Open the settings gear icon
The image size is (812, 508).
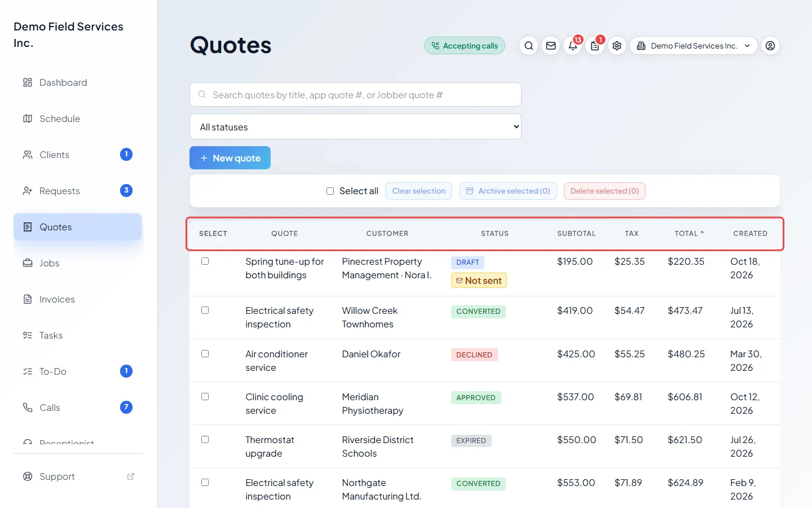point(617,46)
